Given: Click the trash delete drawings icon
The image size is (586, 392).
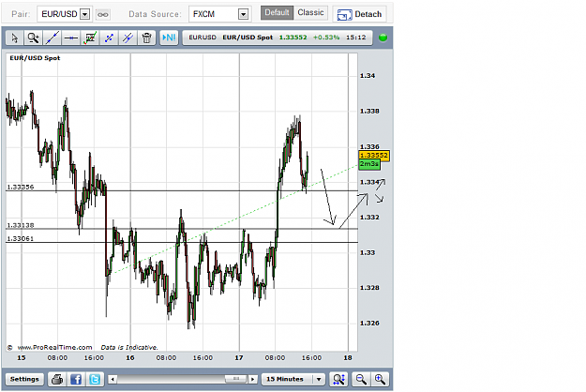Looking at the screenshot, I should coord(146,38).
